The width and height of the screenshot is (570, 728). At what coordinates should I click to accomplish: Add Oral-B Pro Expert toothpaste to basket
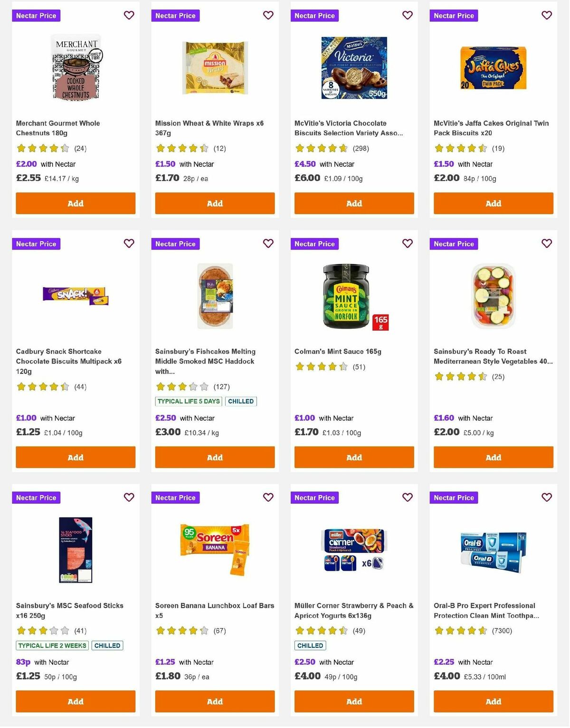[493, 701]
